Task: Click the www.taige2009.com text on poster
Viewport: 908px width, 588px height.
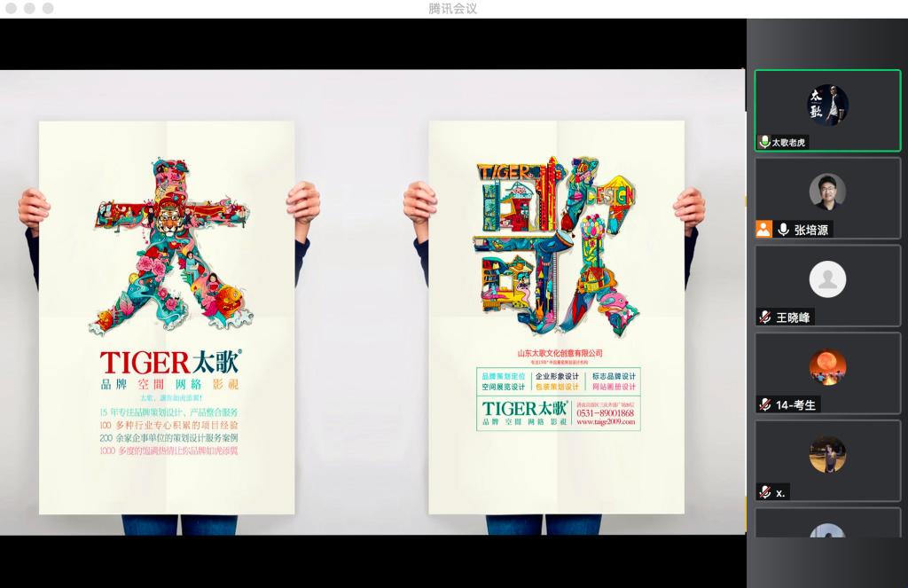Action: [x=606, y=423]
